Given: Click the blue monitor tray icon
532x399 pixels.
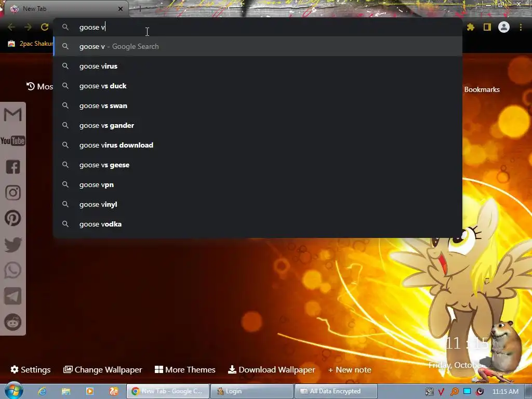Looking at the screenshot, I should pyautogui.click(x=467, y=391).
